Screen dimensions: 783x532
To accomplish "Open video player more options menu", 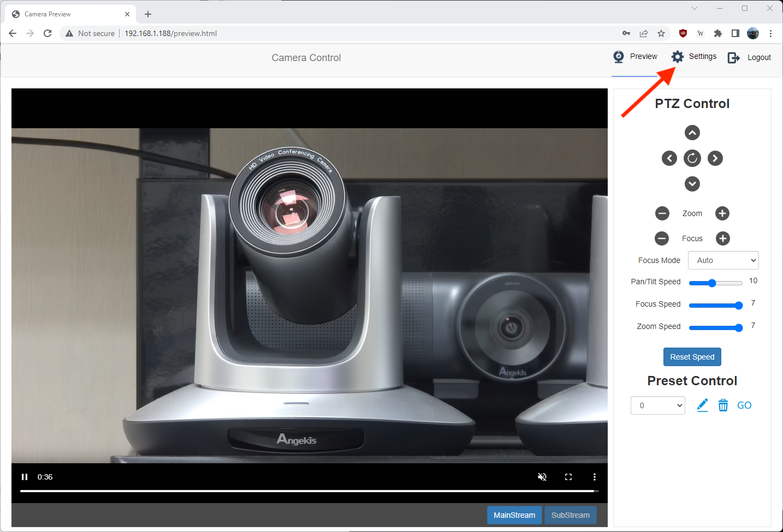I will pyautogui.click(x=594, y=477).
